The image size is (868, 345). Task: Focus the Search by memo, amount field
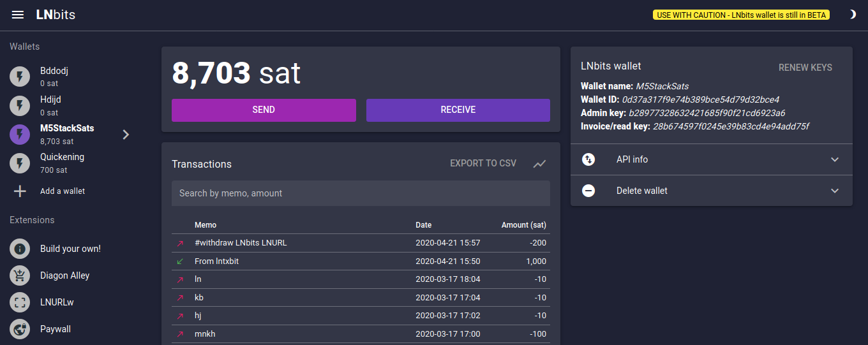point(361,193)
